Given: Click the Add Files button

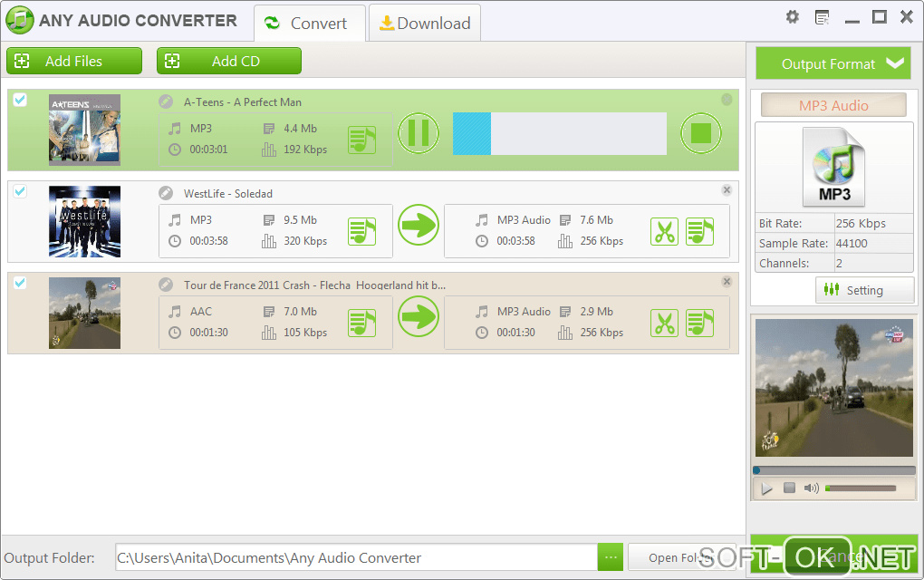Looking at the screenshot, I should (x=74, y=61).
